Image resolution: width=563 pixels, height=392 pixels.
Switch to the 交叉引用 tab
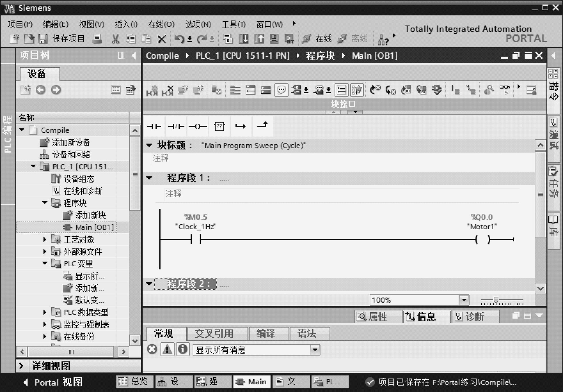pos(217,334)
